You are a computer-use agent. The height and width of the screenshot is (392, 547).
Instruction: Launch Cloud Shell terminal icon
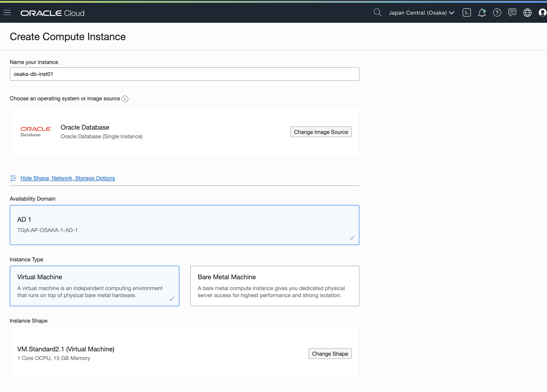[x=466, y=12]
